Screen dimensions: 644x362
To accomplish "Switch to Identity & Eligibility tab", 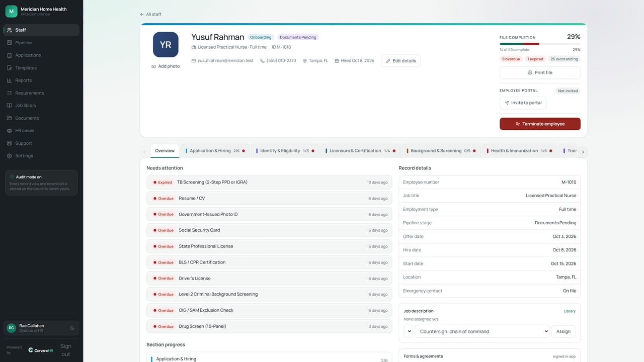I will [285, 151].
